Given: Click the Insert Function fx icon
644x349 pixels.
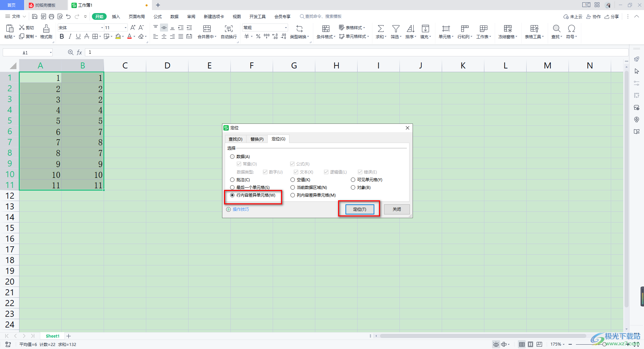Looking at the screenshot, I should (79, 52).
